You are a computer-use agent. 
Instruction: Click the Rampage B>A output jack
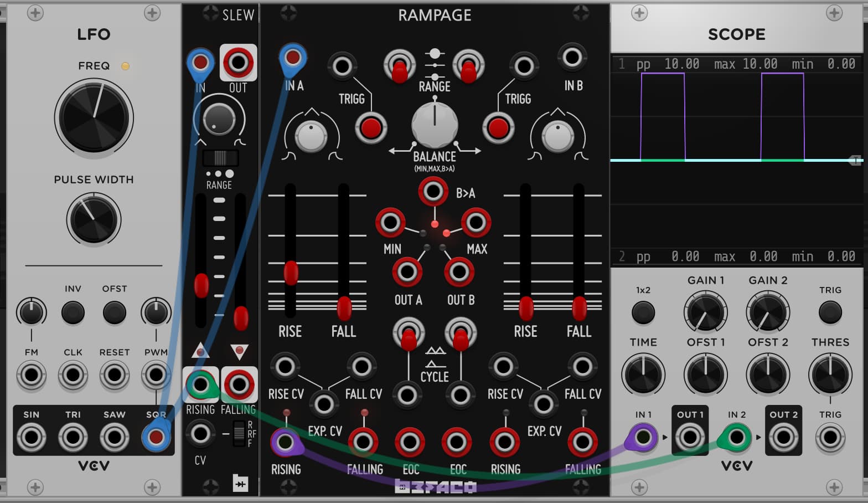pyautogui.click(x=433, y=192)
